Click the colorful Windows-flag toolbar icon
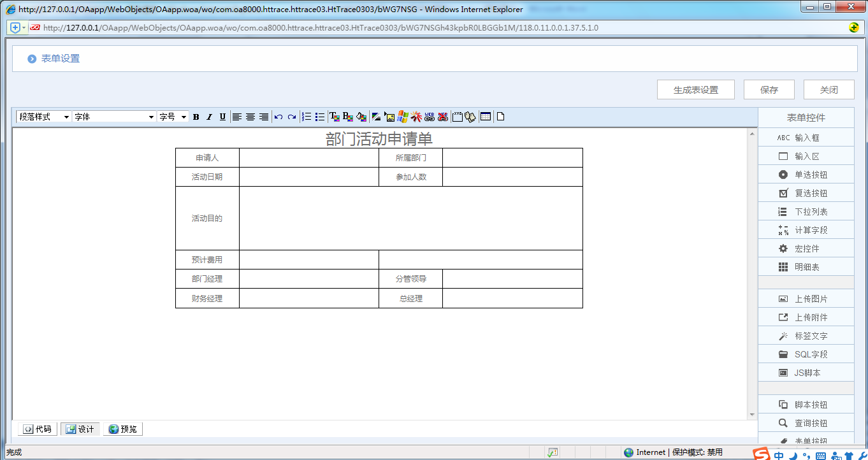 click(x=403, y=117)
